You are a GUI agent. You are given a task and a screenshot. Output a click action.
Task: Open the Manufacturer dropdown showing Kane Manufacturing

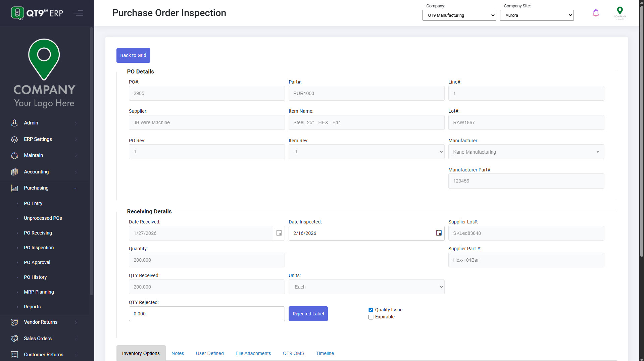526,152
